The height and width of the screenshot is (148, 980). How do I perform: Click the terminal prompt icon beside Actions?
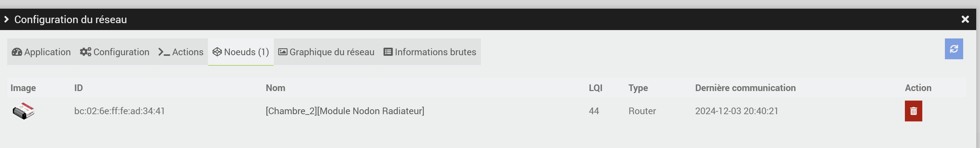pyautogui.click(x=164, y=52)
